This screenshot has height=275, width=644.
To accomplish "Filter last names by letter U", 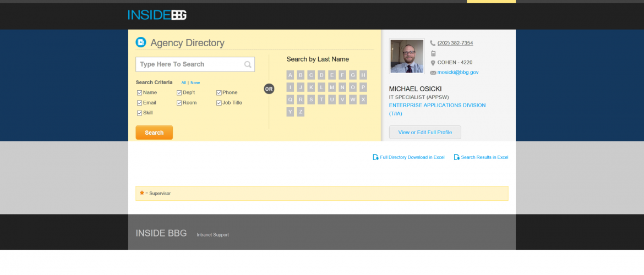I will point(332,100).
